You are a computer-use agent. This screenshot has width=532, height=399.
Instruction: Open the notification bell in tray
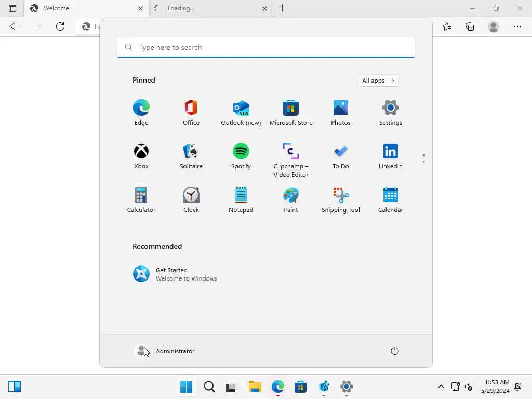(x=518, y=387)
